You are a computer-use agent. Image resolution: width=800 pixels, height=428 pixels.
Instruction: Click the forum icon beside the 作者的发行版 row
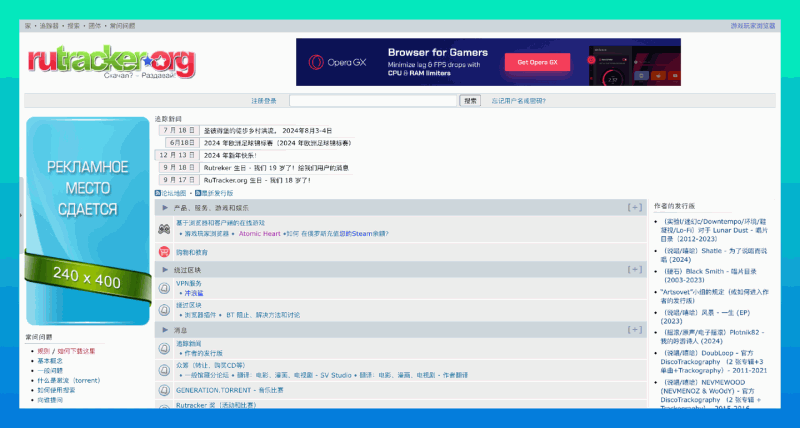pyautogui.click(x=164, y=348)
